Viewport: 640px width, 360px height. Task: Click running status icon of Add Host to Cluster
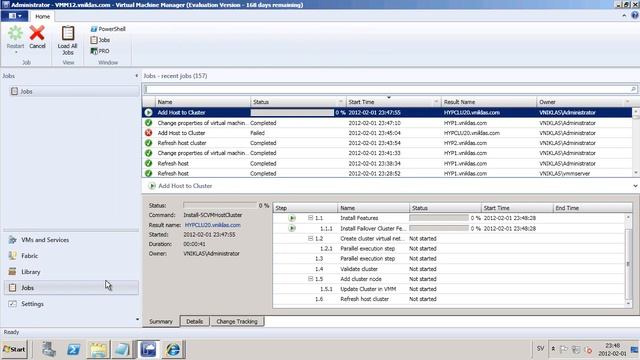tap(149, 112)
